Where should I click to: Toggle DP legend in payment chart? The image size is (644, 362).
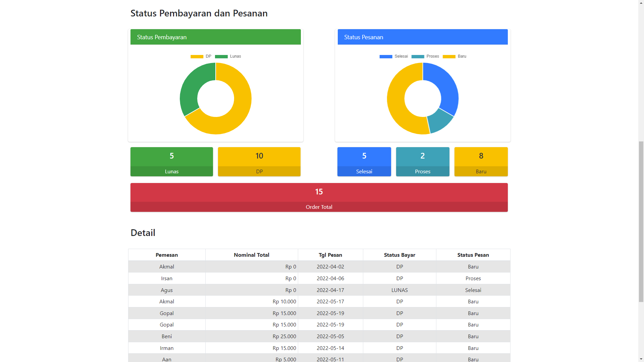click(x=201, y=56)
